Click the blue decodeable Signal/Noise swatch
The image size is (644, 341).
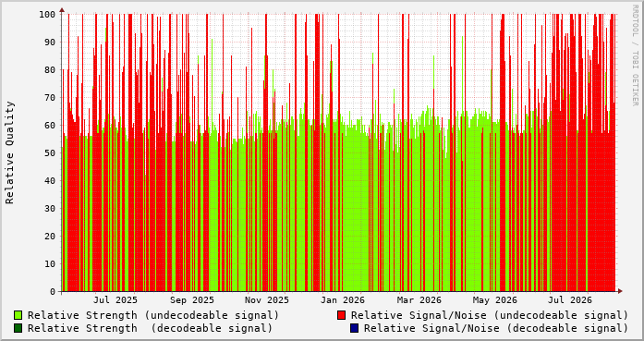coord(354,328)
